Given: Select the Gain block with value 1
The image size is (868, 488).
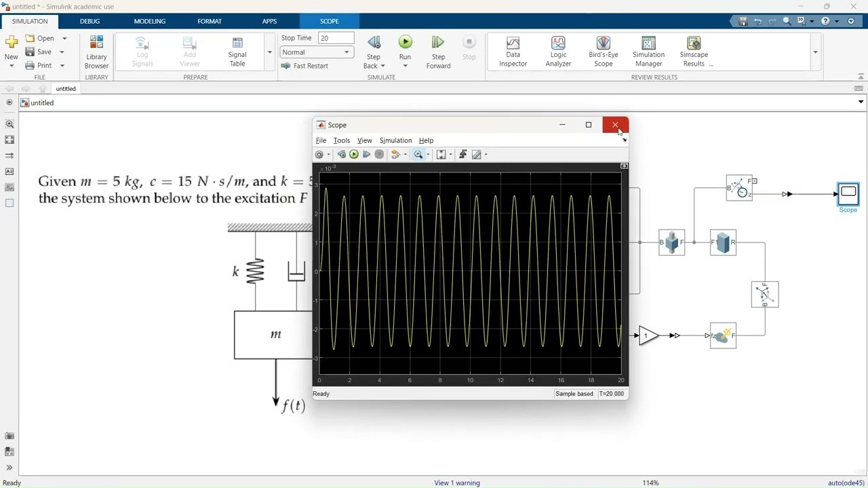Looking at the screenshot, I should click(x=648, y=335).
